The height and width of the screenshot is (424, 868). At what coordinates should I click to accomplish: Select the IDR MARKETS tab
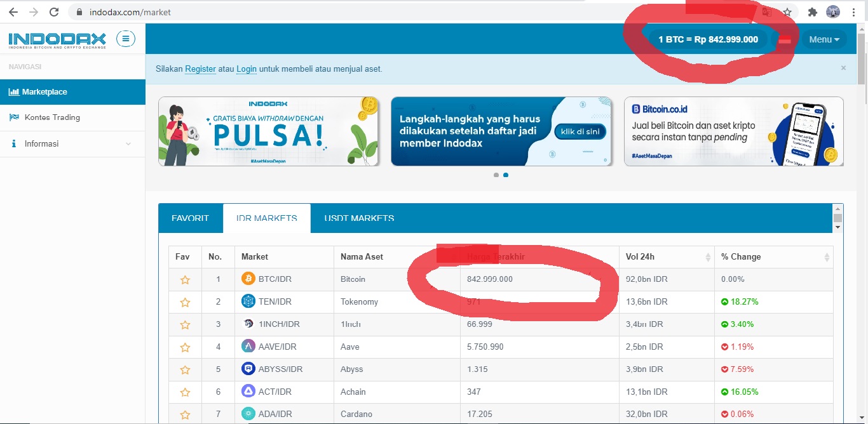(x=267, y=218)
